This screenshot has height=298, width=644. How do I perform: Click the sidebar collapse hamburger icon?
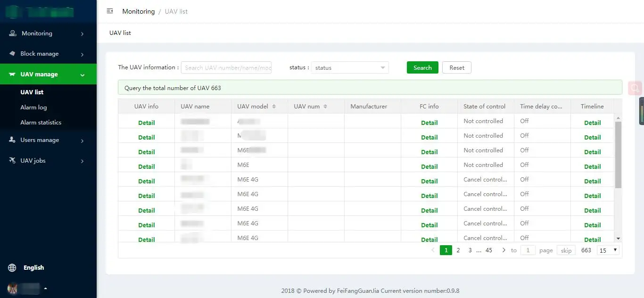[110, 11]
